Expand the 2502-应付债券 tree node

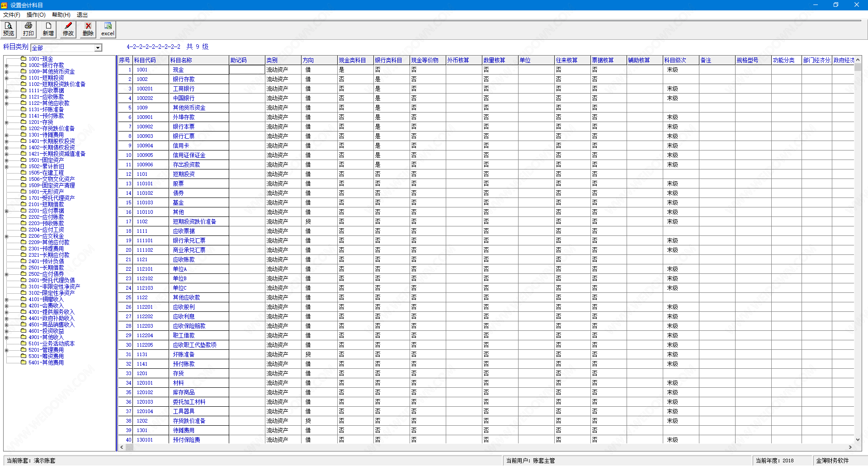pos(7,274)
